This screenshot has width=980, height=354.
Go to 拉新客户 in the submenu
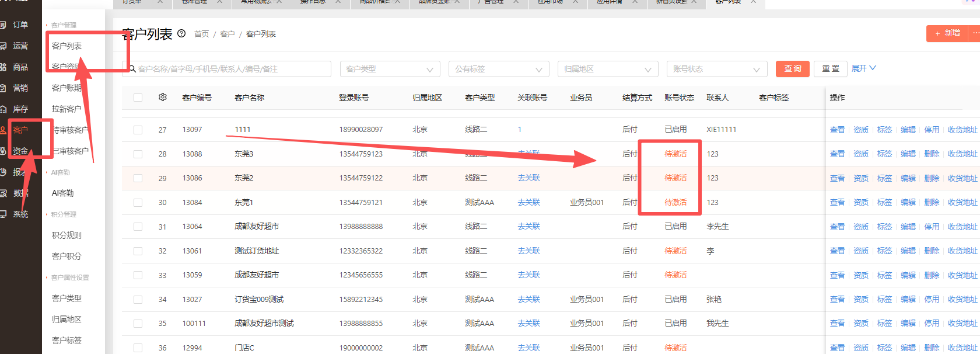click(x=66, y=109)
